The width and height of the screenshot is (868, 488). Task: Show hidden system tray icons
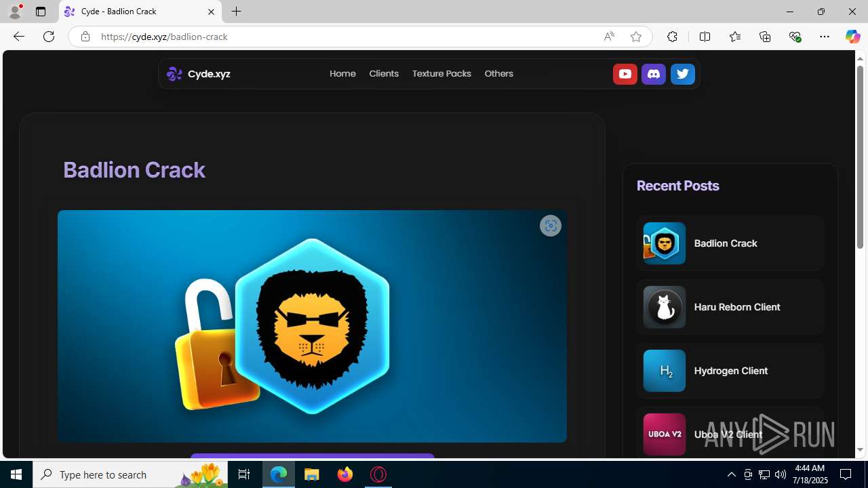click(731, 474)
